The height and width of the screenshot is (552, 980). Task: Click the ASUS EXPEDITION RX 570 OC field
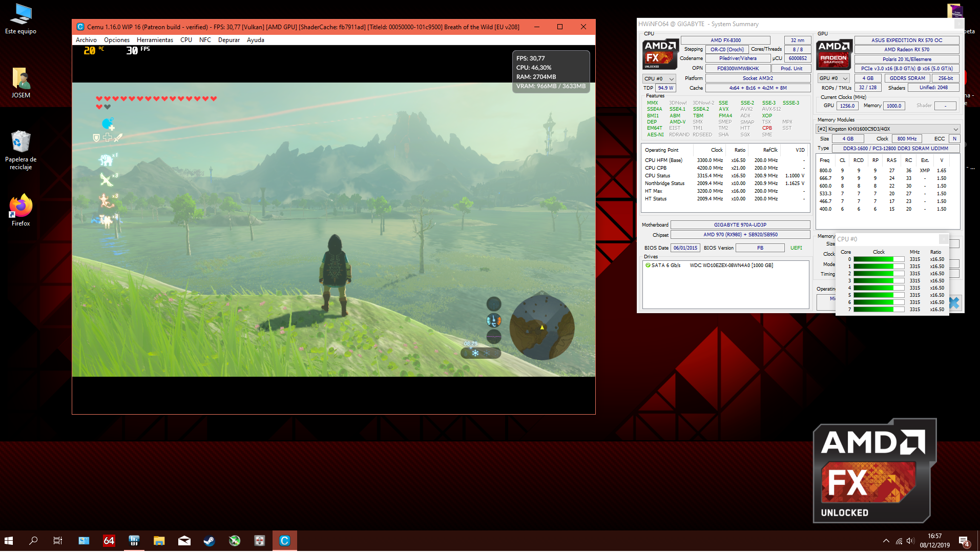[x=906, y=40]
